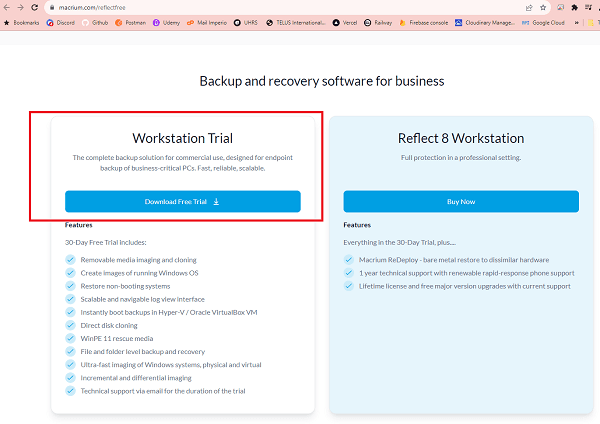
Task: Click the Workstation Trial heading
Action: click(x=183, y=138)
